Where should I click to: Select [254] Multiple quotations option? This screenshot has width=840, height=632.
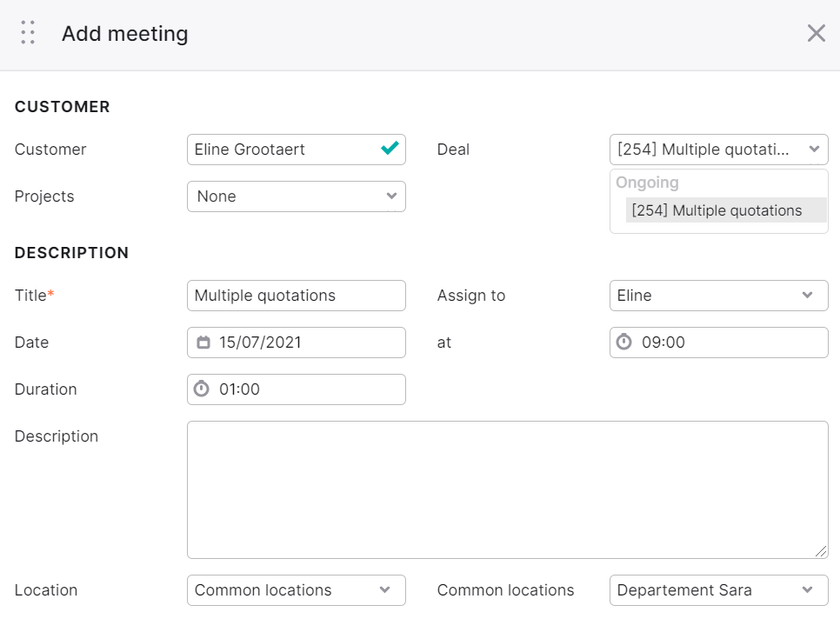point(726,210)
